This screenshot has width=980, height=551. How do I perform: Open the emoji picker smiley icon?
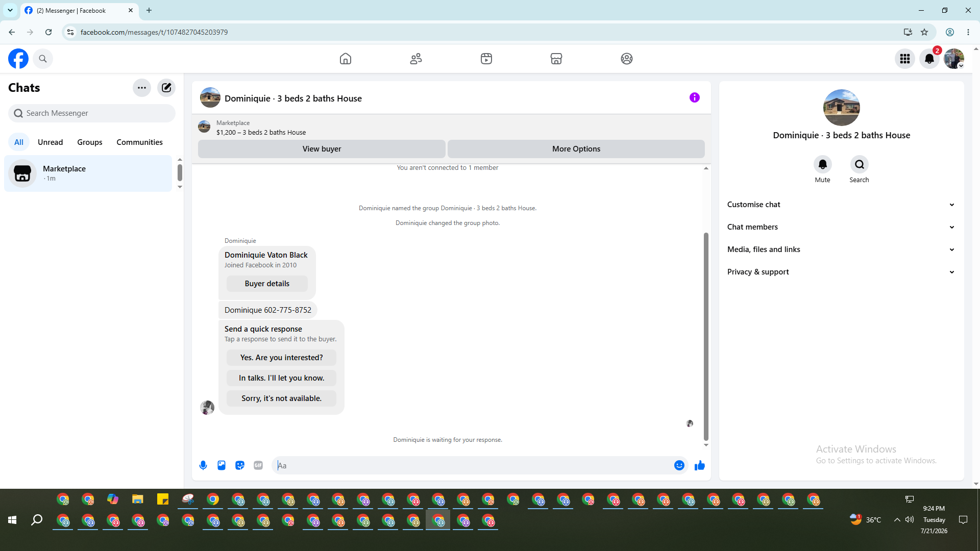(x=679, y=465)
